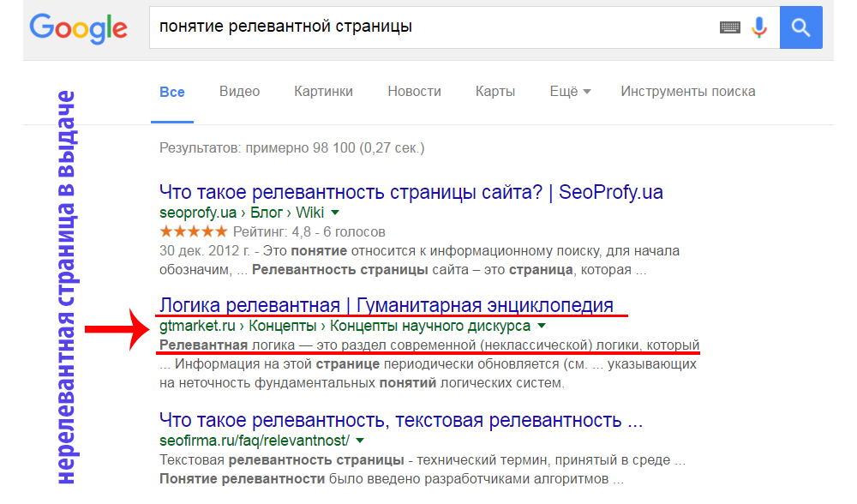The height and width of the screenshot is (504, 857).
Task: Expand the arrow next to gtmarket.ru breadcrumb
Action: 542,327
